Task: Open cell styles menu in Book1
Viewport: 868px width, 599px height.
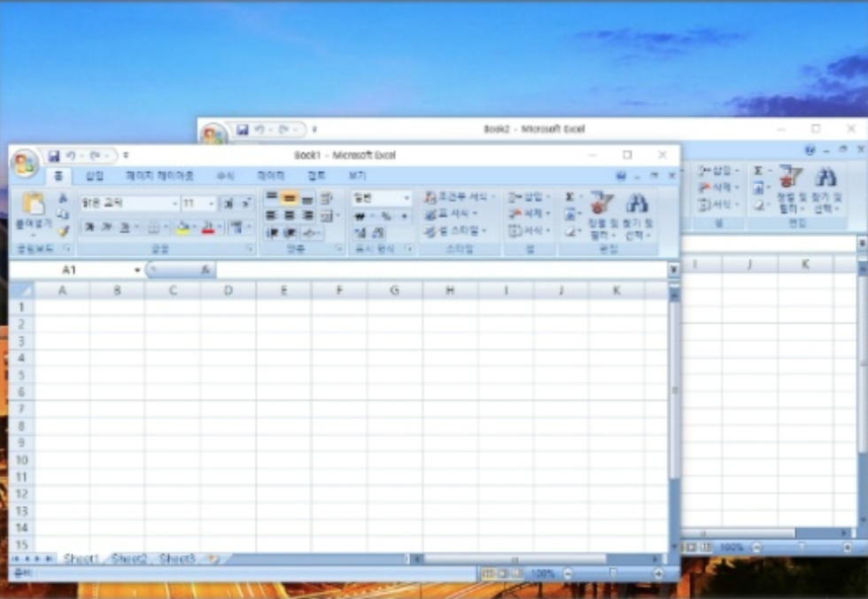Action: click(x=455, y=231)
